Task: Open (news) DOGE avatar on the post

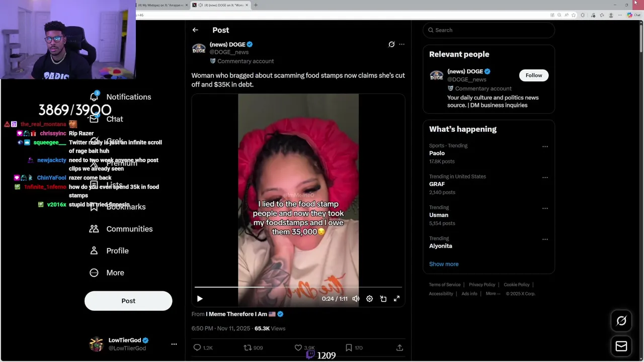Action: coord(199,49)
